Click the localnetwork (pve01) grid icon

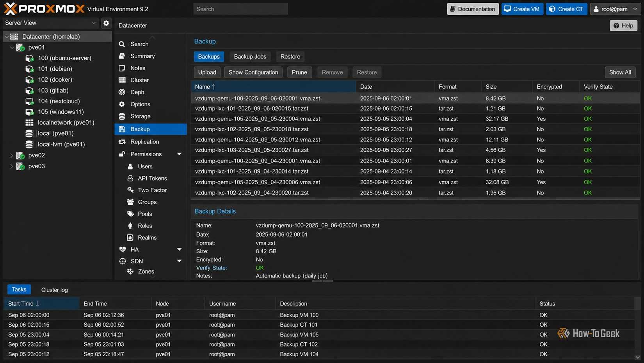29,123
